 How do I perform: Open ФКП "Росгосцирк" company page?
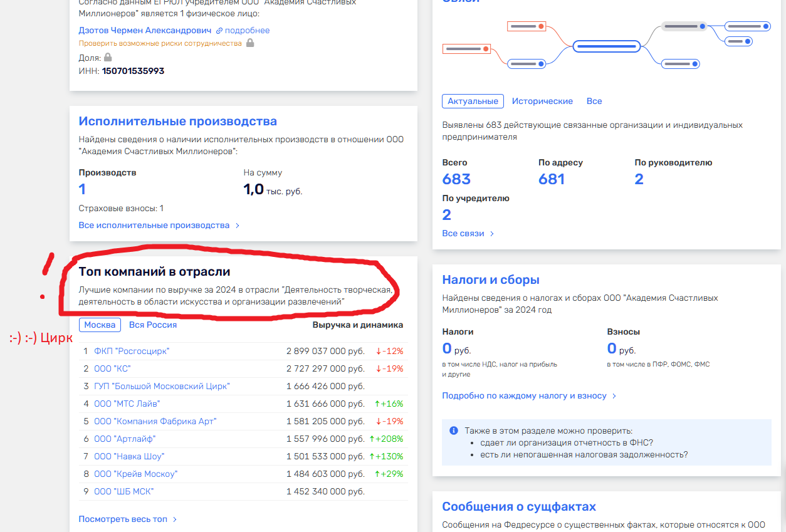coord(132,351)
